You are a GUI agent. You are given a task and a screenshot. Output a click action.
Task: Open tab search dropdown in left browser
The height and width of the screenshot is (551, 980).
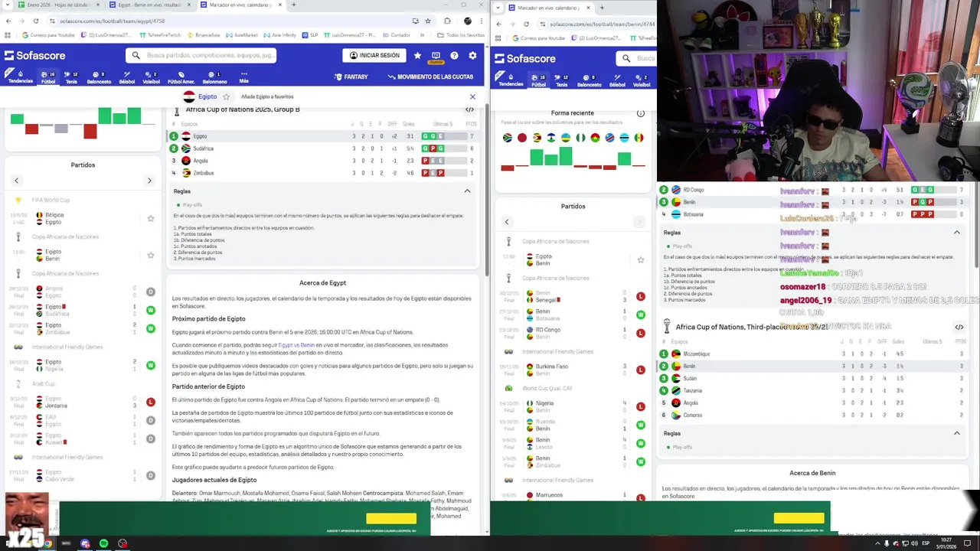click(x=8, y=5)
